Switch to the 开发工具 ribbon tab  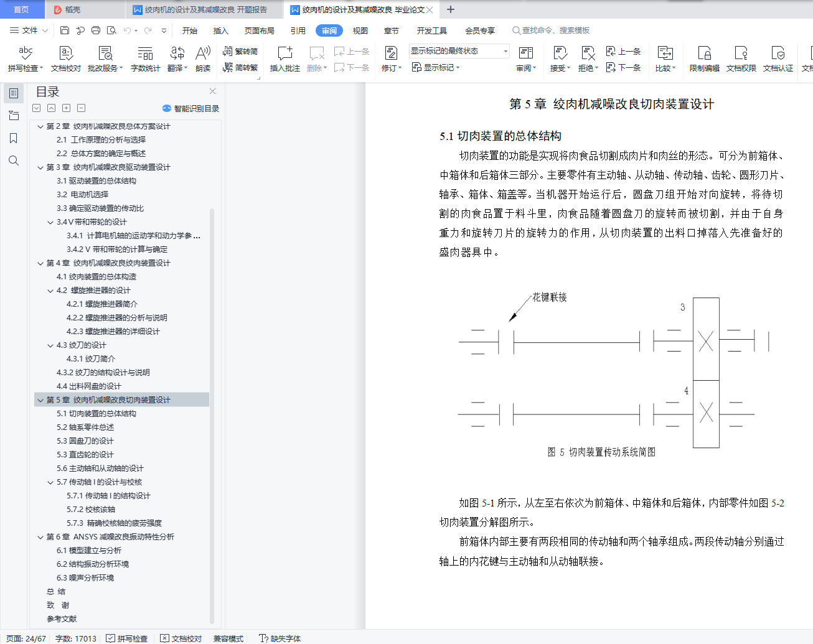(431, 30)
